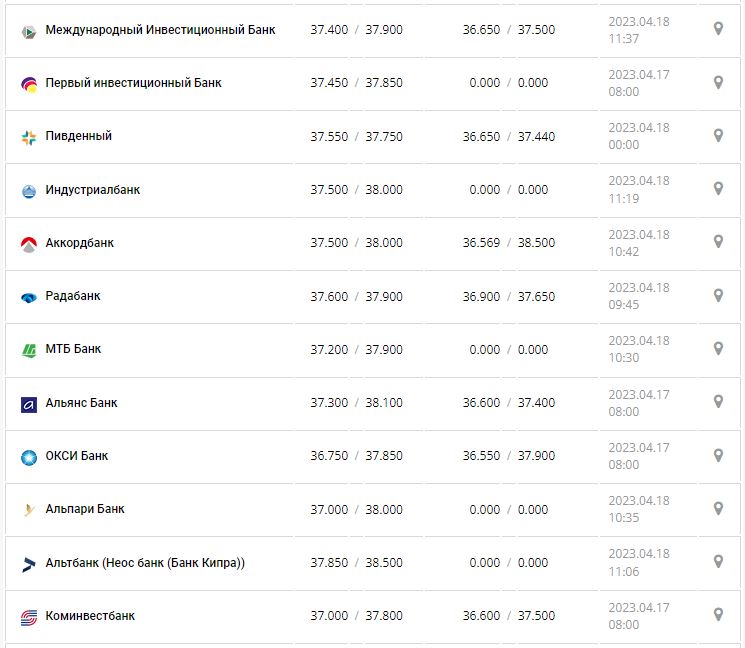
Task: Click the Альянс Банк logo icon
Action: 28,404
